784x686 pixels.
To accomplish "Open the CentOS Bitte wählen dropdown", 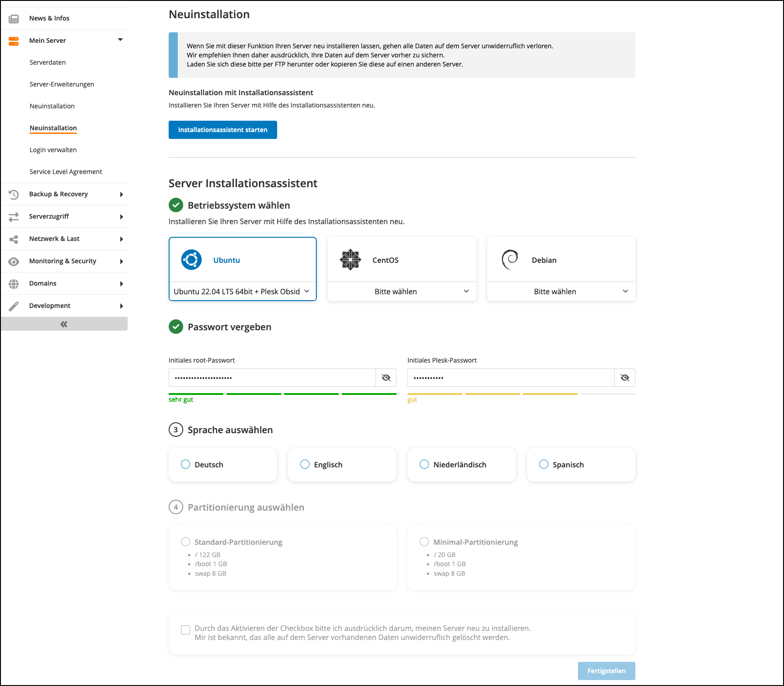I will click(x=402, y=292).
